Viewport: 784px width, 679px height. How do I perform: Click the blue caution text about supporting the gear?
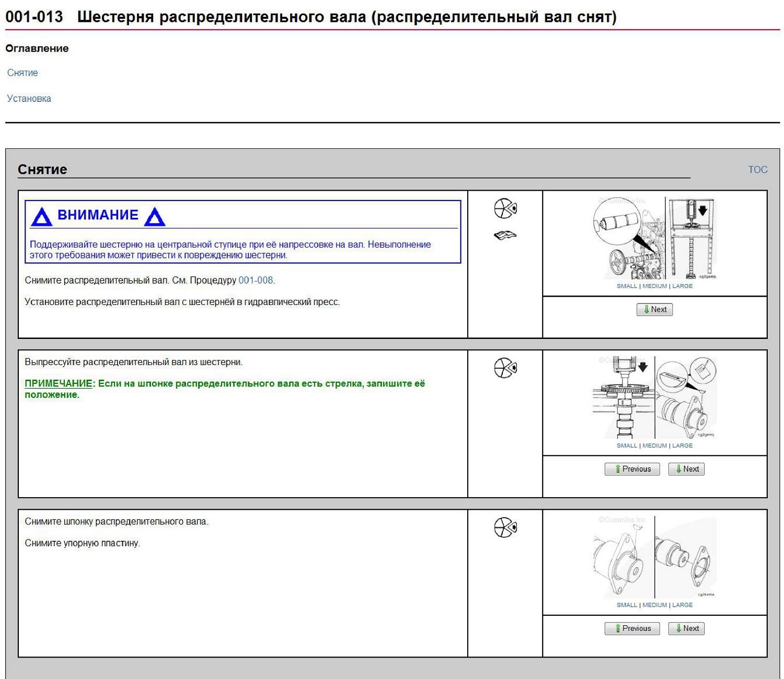point(230,250)
